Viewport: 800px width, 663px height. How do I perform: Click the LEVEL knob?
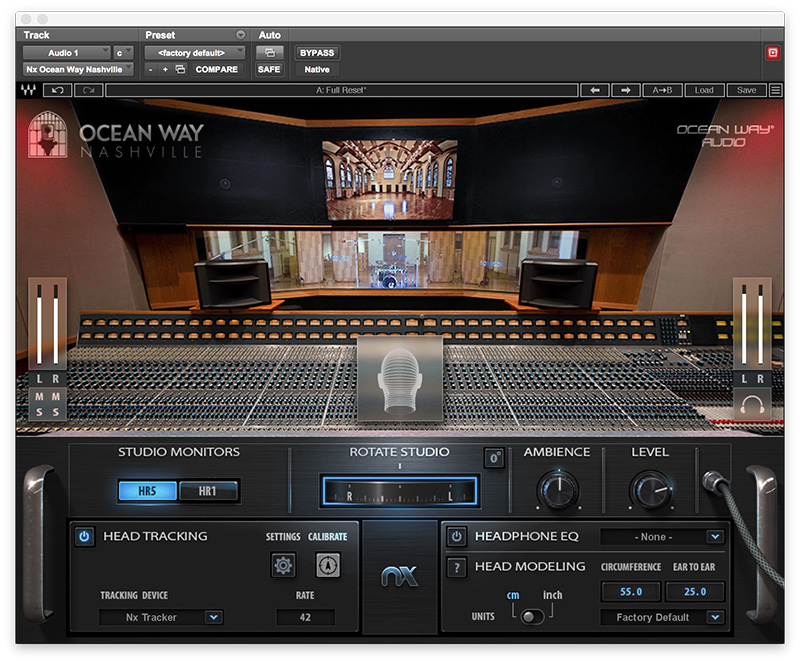coord(651,490)
